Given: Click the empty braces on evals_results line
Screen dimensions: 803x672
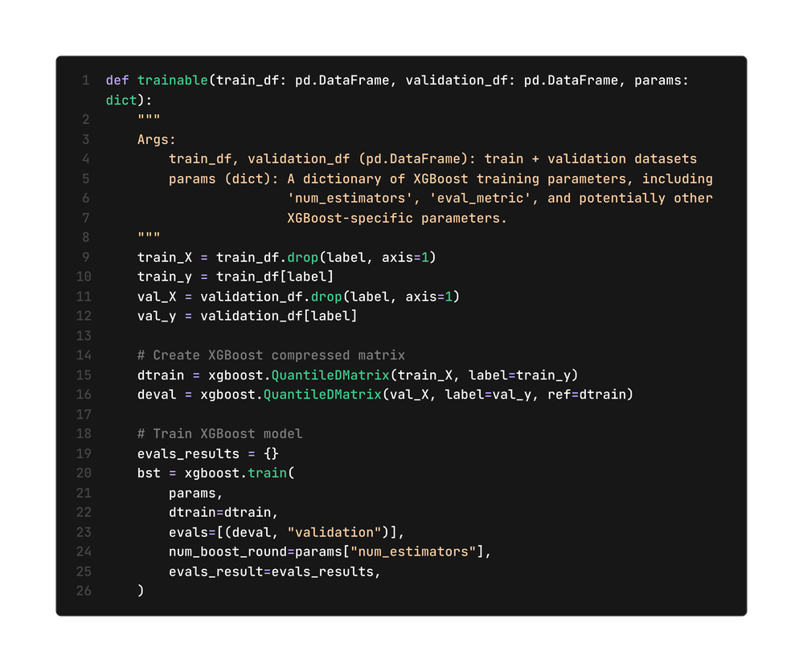Looking at the screenshot, I should pos(271,454).
